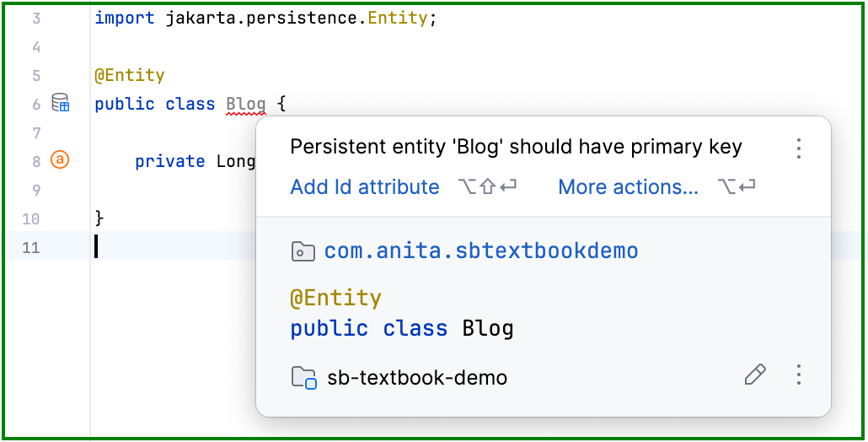Click the public class keyword on line 6
The height and width of the screenshot is (442, 868).
154,104
